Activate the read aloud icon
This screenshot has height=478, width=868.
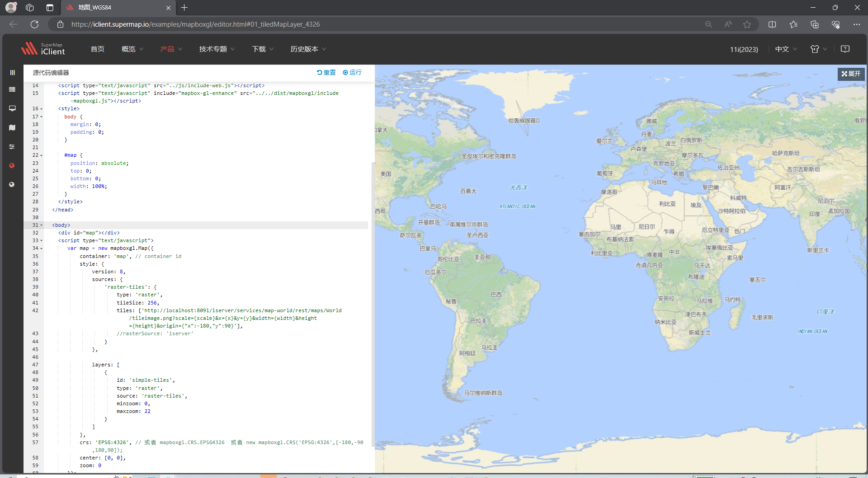coord(728,24)
